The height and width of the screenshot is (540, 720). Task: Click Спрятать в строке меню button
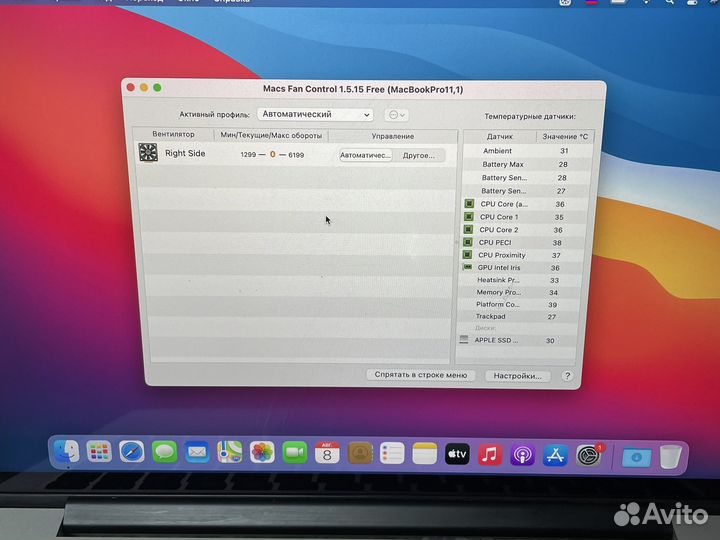[421, 375]
